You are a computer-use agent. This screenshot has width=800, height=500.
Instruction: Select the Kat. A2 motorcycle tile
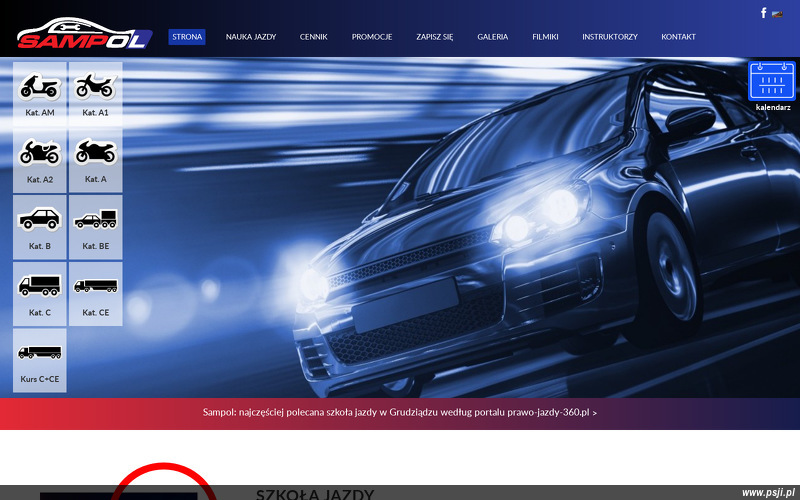coord(40,161)
